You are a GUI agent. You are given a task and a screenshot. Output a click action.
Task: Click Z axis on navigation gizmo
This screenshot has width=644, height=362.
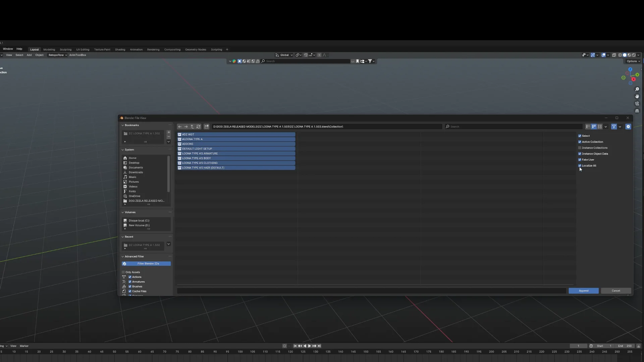point(630,69)
